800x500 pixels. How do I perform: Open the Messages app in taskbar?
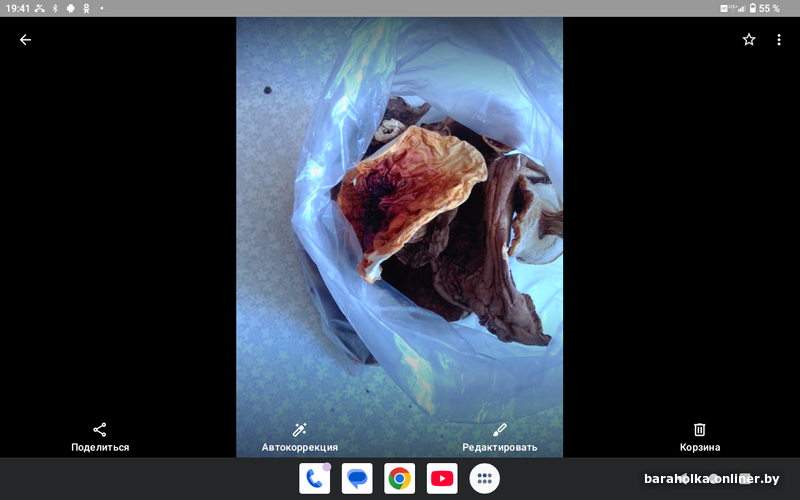(x=357, y=479)
